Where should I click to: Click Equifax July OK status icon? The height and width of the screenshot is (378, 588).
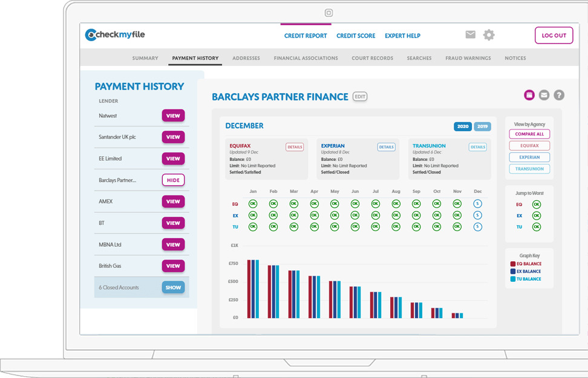376,204
